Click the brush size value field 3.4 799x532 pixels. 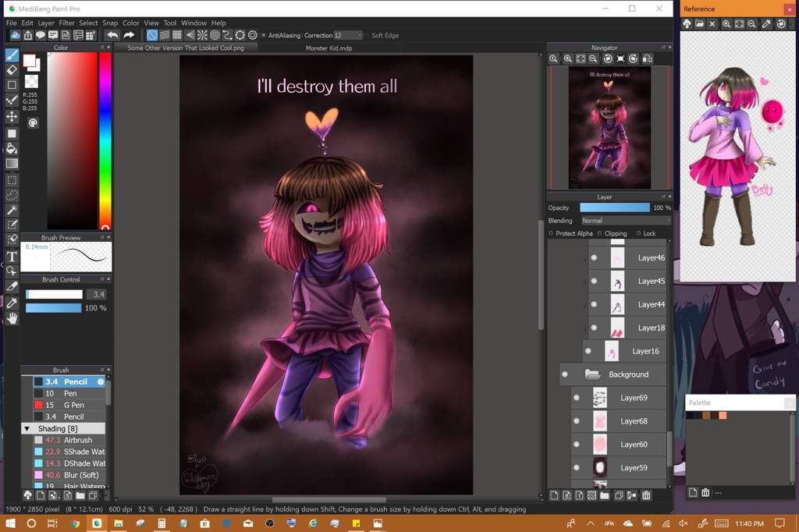pyautogui.click(x=98, y=295)
